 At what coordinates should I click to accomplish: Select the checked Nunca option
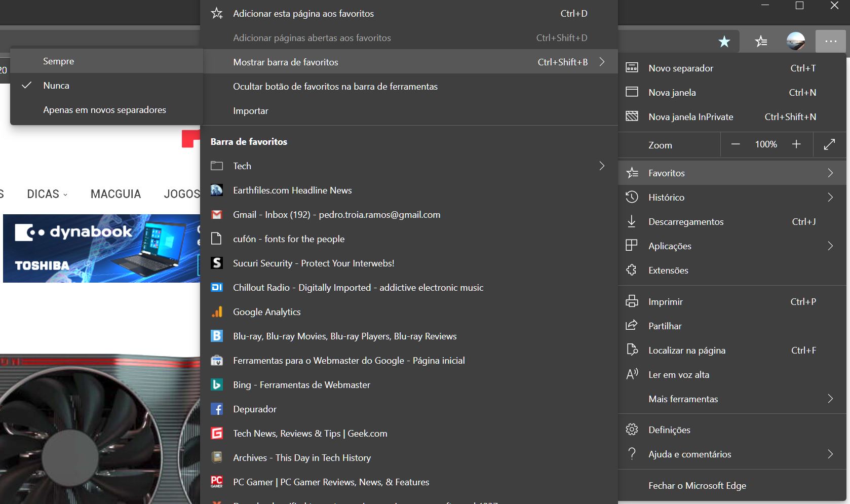[107, 85]
